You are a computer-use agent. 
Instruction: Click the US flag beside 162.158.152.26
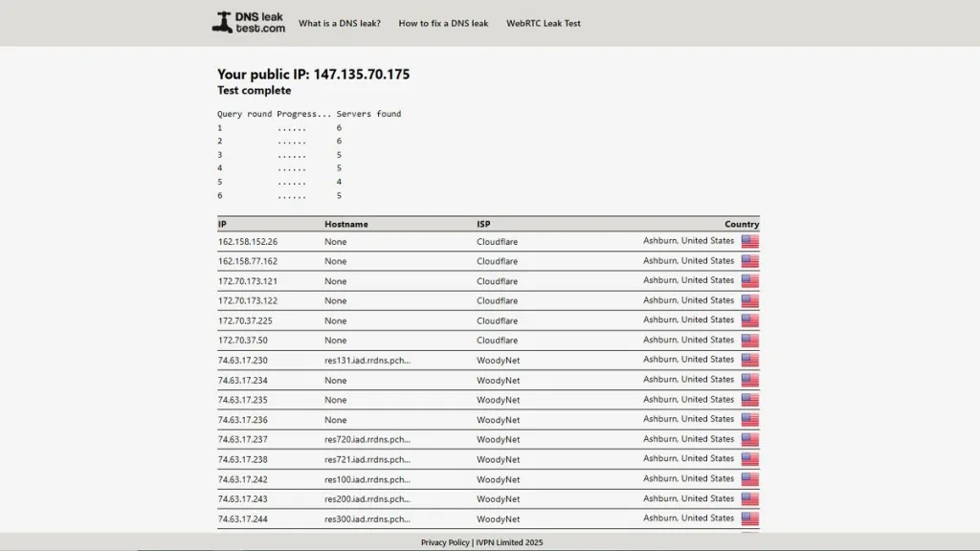tap(749, 242)
